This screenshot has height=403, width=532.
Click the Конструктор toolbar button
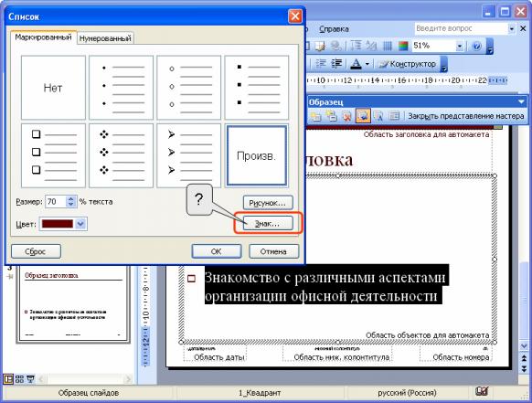(407, 64)
